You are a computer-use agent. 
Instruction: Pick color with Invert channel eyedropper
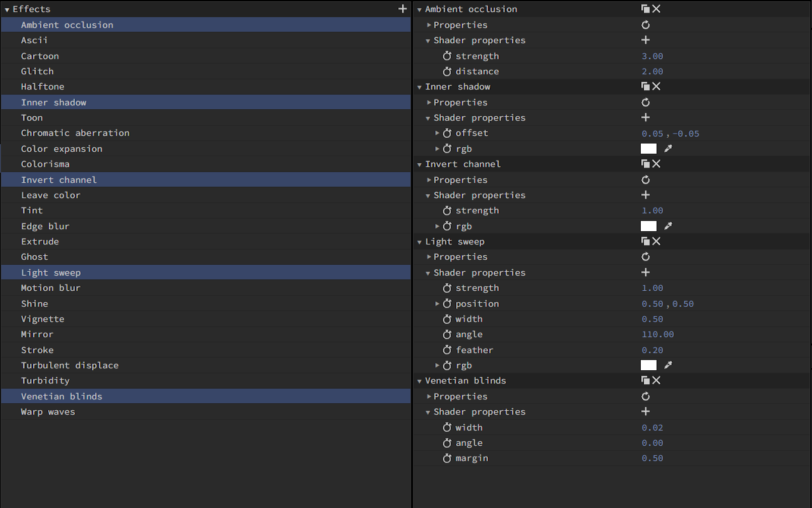[x=668, y=226]
